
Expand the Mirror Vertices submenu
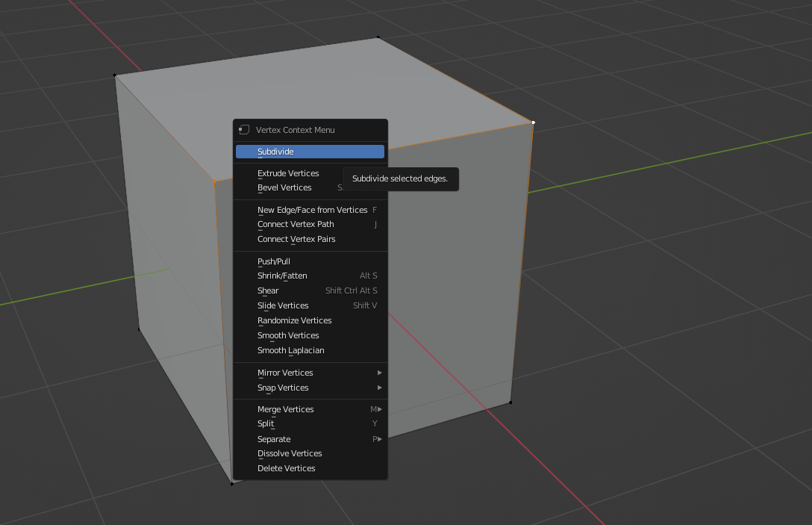tap(310, 373)
